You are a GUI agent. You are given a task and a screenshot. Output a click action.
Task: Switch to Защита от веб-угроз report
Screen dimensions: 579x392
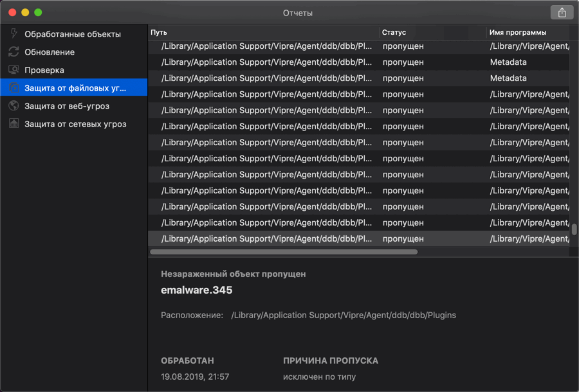click(67, 106)
